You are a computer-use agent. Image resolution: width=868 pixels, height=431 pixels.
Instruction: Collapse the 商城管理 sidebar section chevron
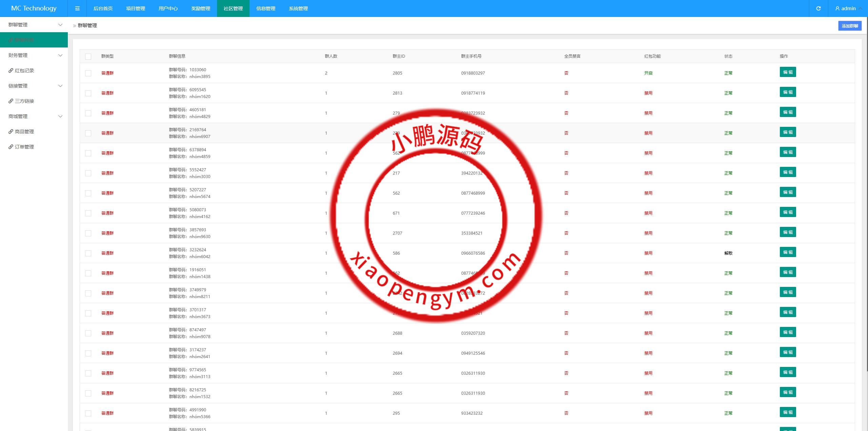click(x=60, y=116)
